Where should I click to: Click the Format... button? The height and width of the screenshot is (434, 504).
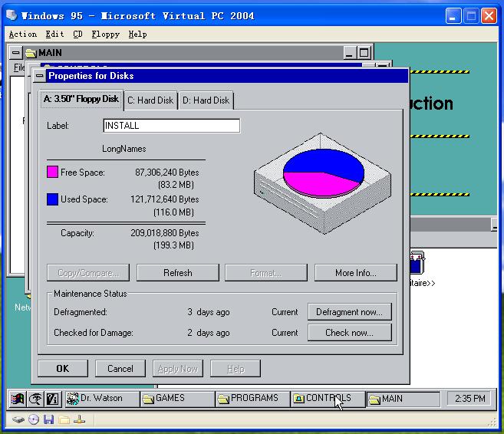tap(266, 273)
